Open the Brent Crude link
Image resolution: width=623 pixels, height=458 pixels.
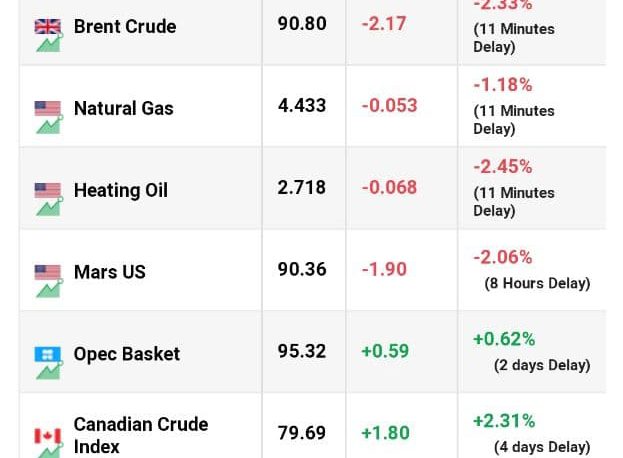[125, 27]
